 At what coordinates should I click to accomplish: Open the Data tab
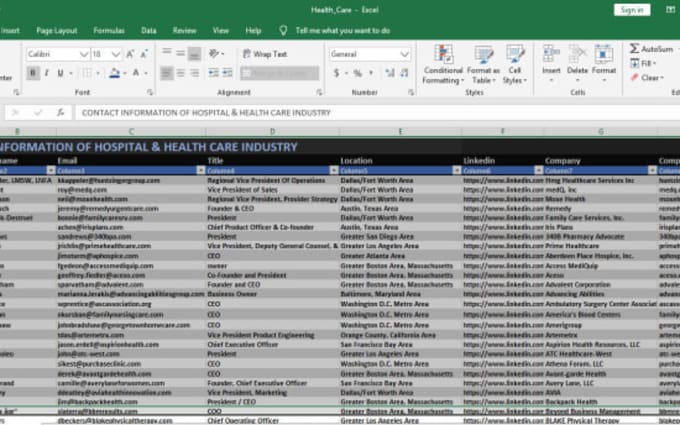click(148, 31)
